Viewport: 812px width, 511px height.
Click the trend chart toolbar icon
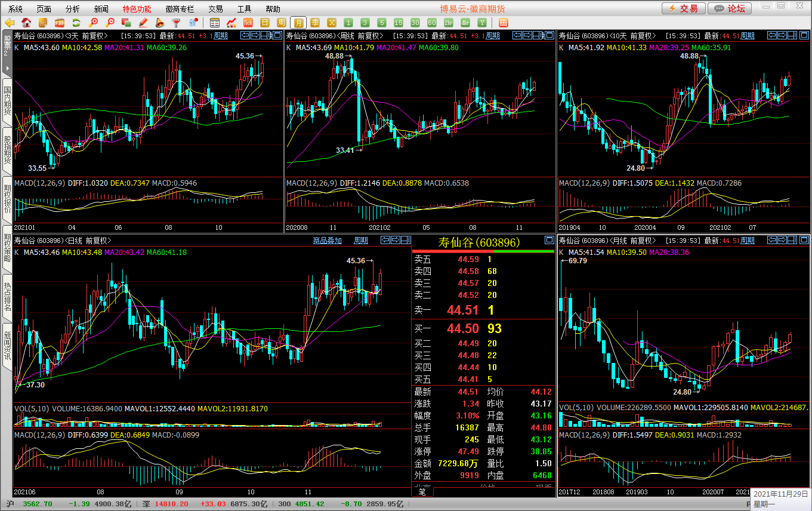pyautogui.click(x=231, y=23)
